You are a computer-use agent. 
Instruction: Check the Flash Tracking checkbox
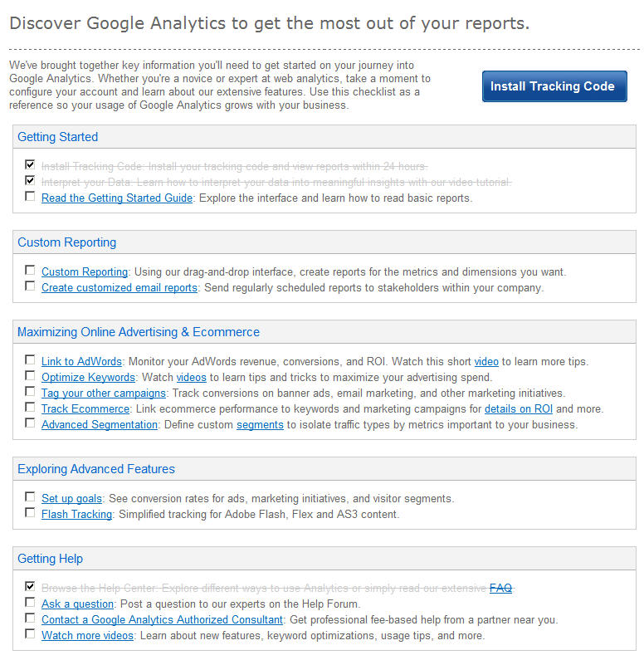[30, 512]
